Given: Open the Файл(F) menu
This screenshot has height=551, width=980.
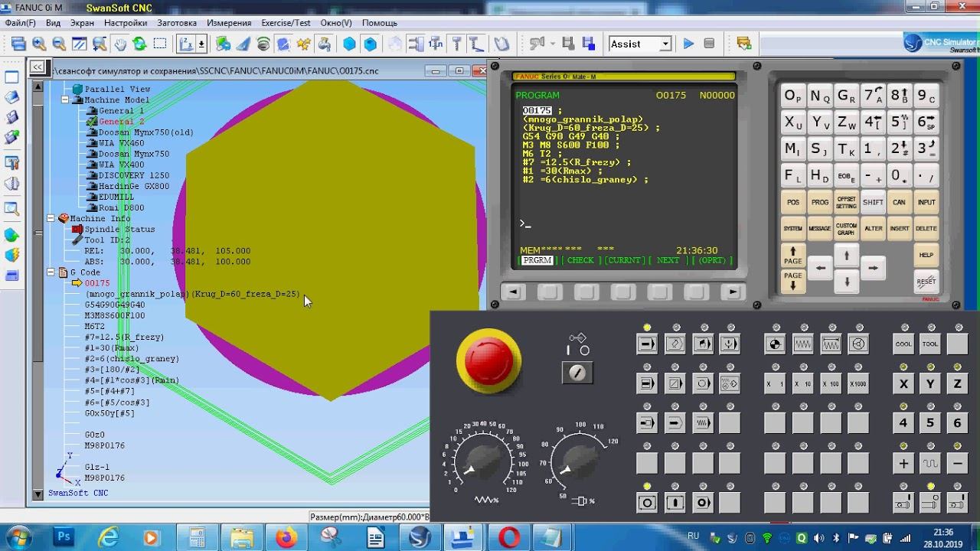Looking at the screenshot, I should click(x=21, y=23).
